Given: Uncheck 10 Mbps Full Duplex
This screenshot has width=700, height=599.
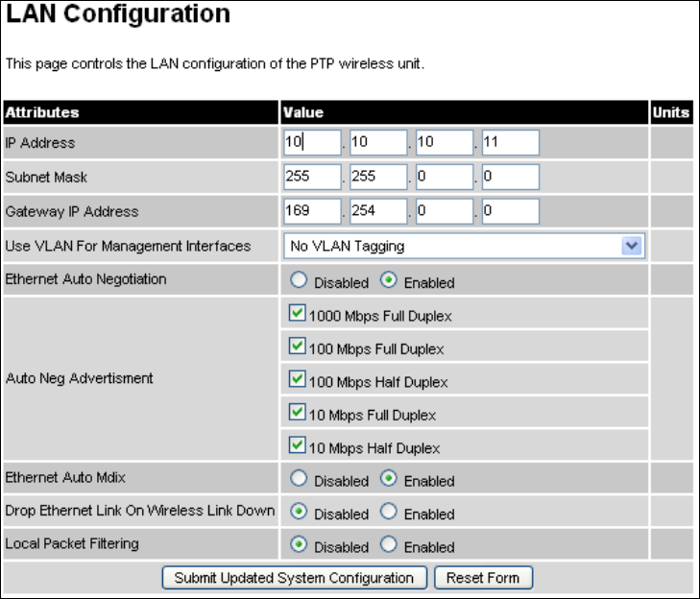Looking at the screenshot, I should pyautogui.click(x=298, y=412).
